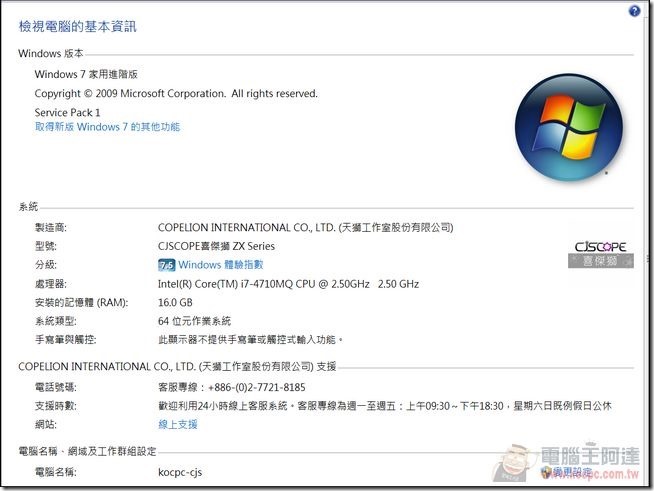Click the CJSCOPE manufacturer logo

pos(601,254)
